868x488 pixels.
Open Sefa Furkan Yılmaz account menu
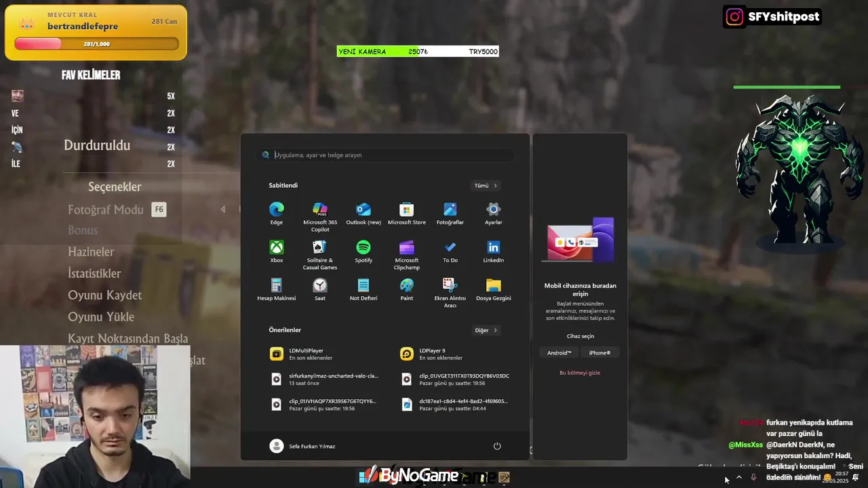click(x=302, y=446)
